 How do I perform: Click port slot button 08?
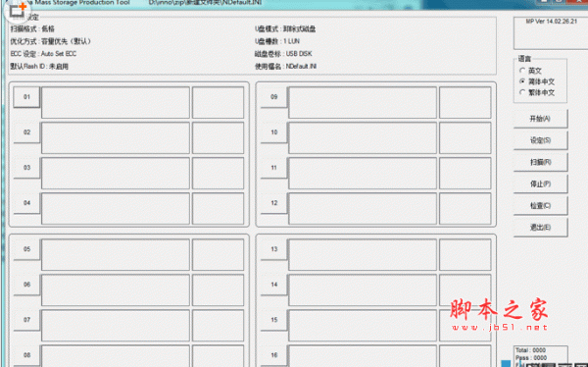coord(26,355)
